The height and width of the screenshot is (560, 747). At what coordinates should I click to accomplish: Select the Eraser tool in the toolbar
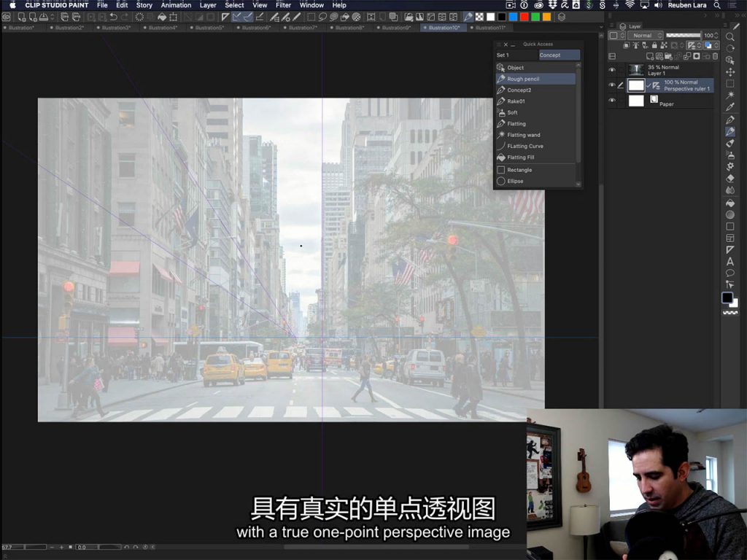point(730,178)
